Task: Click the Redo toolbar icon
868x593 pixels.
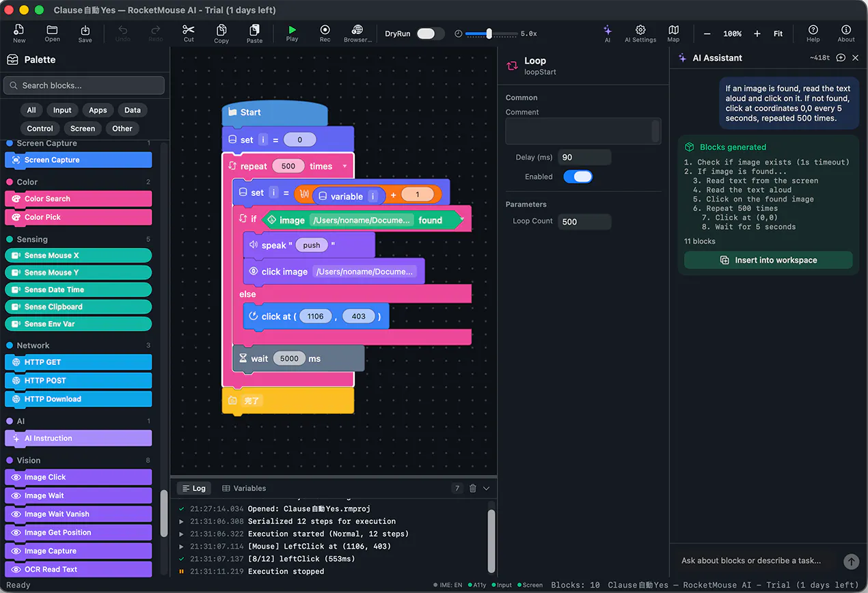Action: click(156, 33)
